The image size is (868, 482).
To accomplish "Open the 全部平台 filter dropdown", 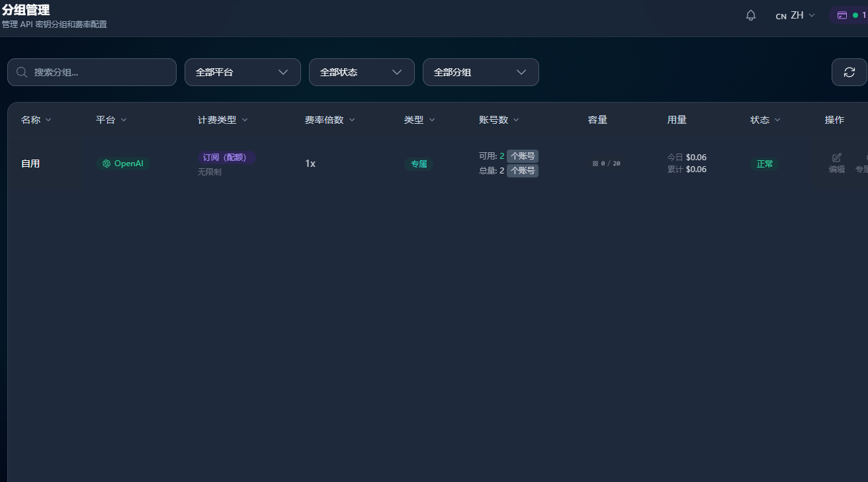I will tap(243, 72).
